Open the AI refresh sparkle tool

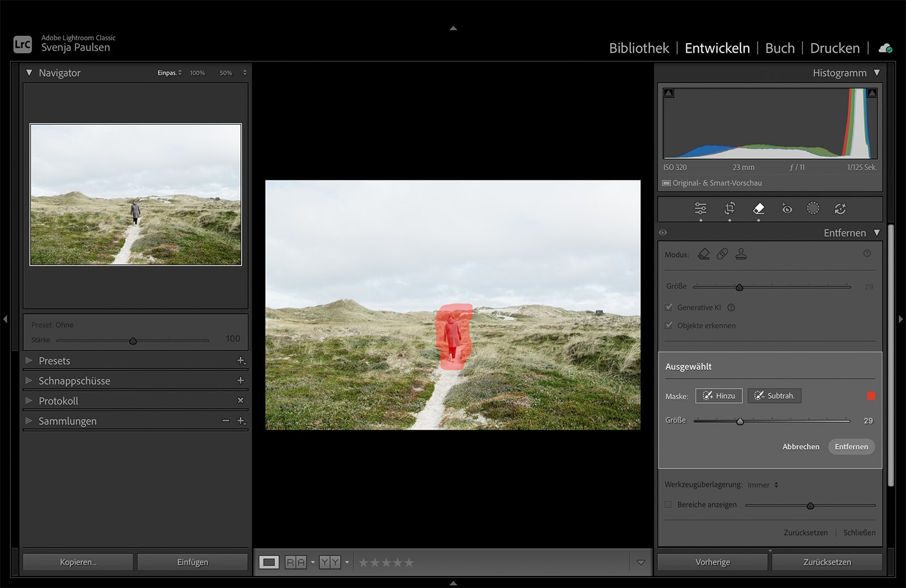[x=840, y=208]
